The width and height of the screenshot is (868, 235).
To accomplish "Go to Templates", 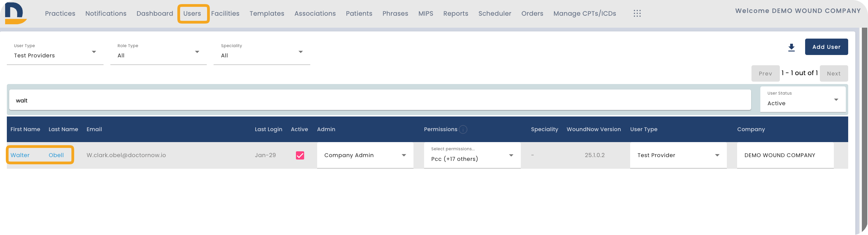I will point(267,13).
